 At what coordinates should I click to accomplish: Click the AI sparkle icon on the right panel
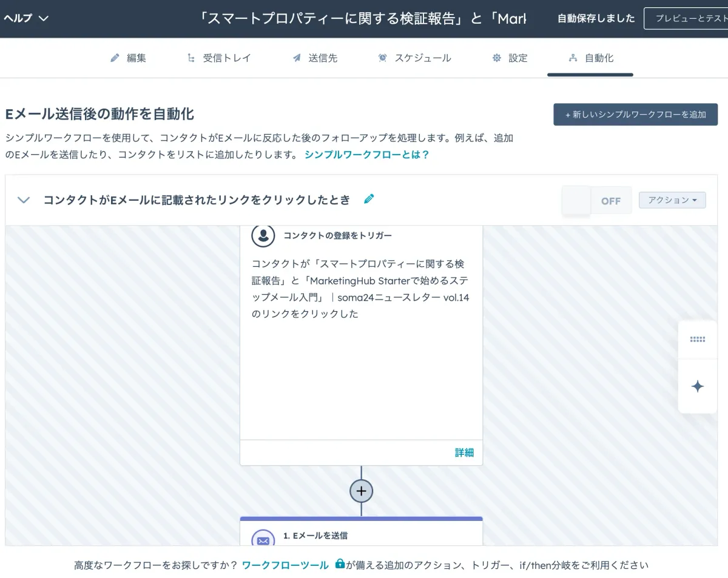[698, 386]
